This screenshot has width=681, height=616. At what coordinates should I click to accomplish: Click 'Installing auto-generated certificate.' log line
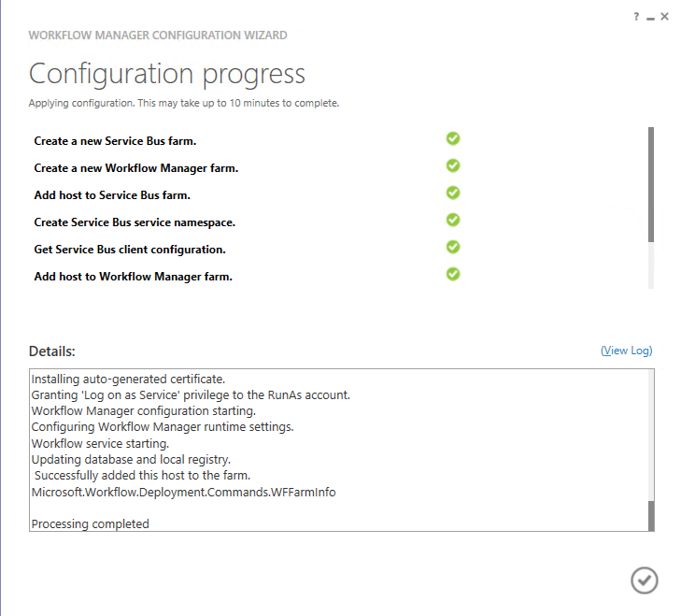[x=128, y=380]
